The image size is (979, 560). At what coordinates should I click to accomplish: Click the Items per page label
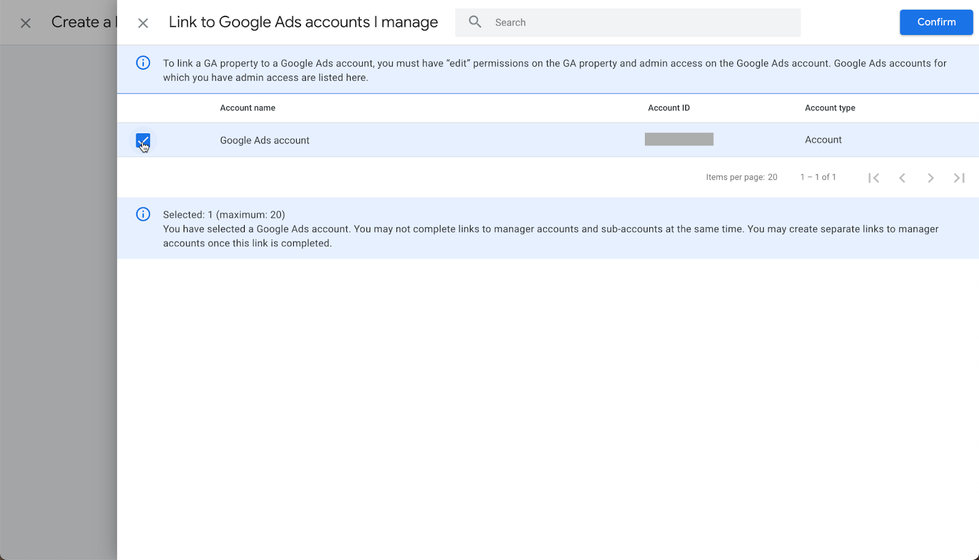click(741, 177)
